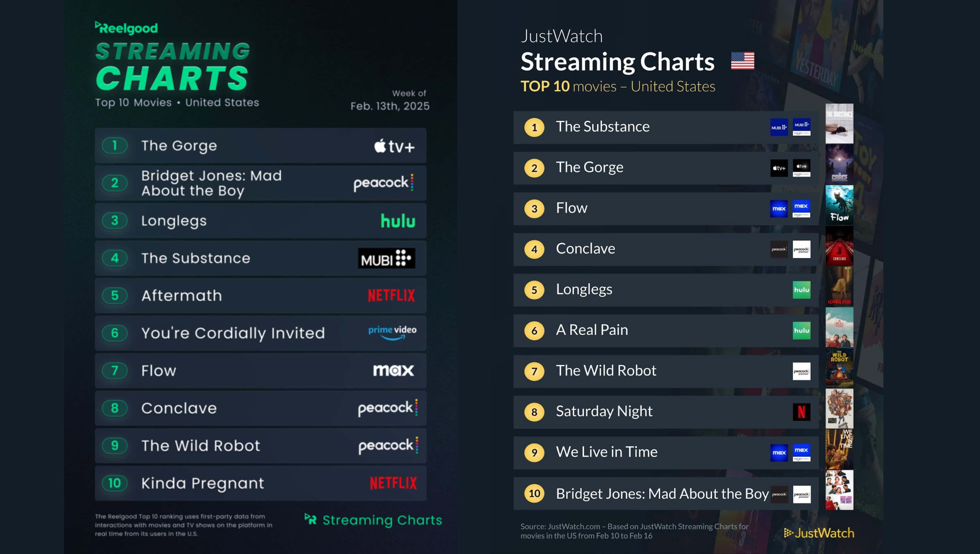Click the JustWatch logo at the bottom right
Screen dimensions: 980x554
click(819, 533)
